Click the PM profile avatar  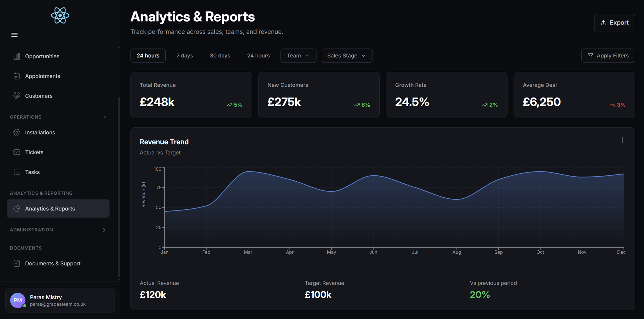[x=18, y=300]
